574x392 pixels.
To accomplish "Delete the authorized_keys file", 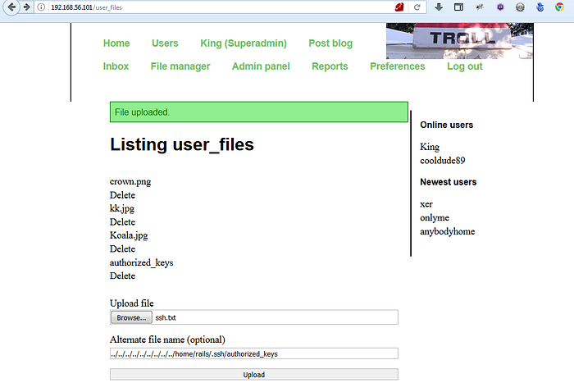I will click(122, 276).
